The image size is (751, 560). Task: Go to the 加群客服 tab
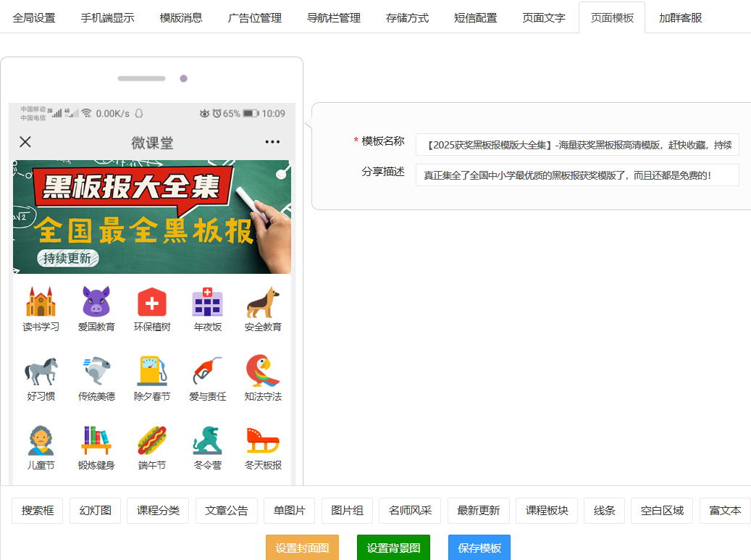click(680, 17)
